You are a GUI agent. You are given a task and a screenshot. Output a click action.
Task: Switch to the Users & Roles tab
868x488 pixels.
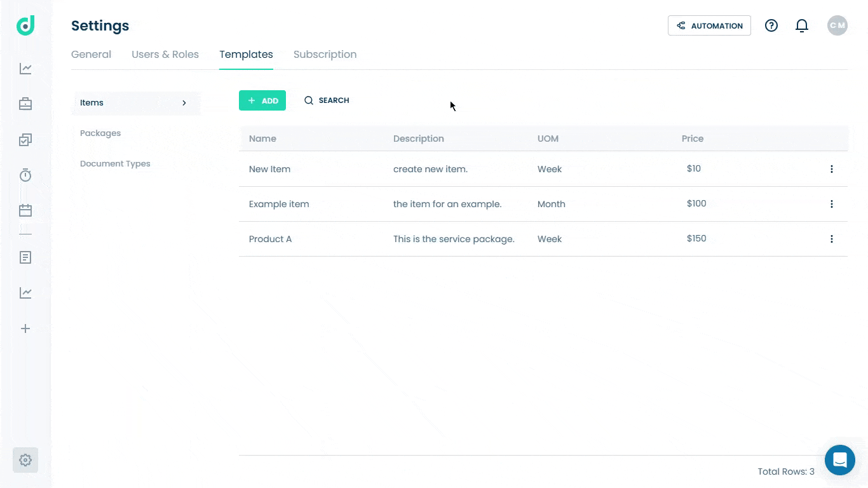pyautogui.click(x=165, y=55)
